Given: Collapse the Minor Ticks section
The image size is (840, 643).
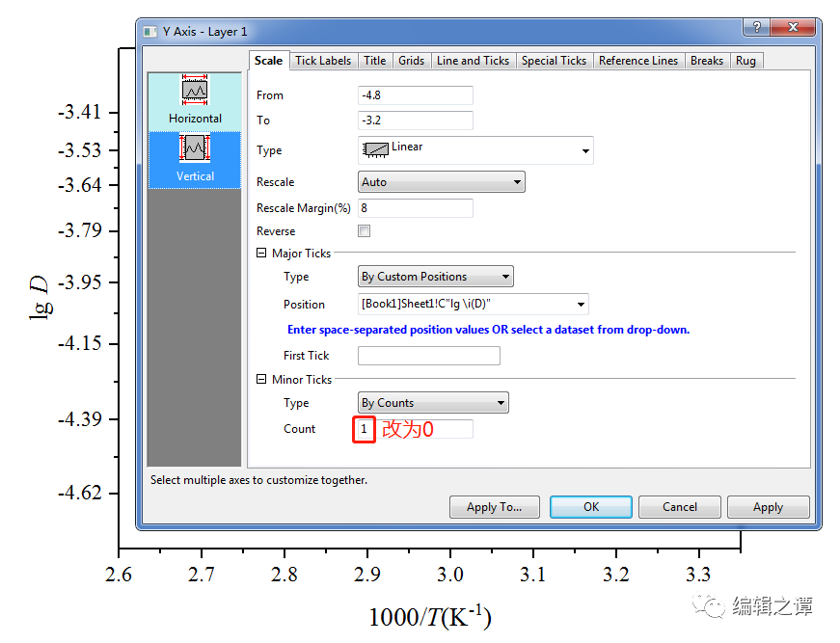Looking at the screenshot, I should point(260,379).
